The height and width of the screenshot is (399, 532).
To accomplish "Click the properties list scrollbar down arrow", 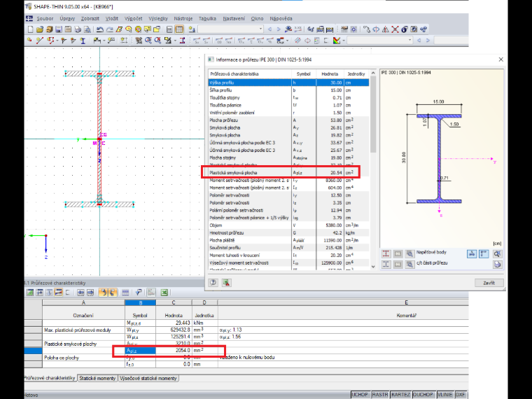I will pyautogui.click(x=373, y=267).
